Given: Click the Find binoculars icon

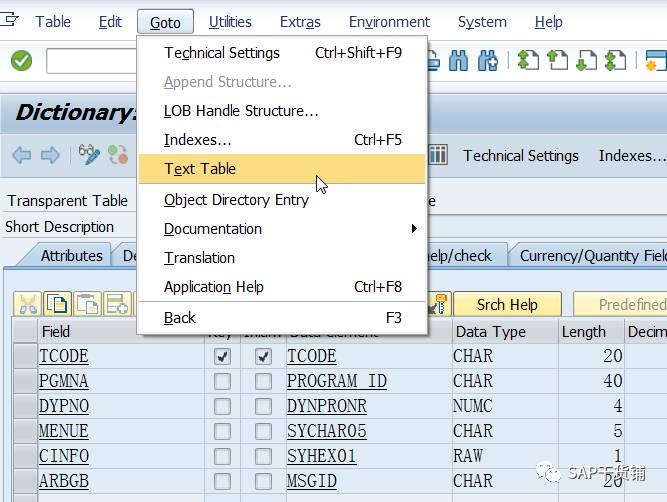Looking at the screenshot, I should (458, 60).
